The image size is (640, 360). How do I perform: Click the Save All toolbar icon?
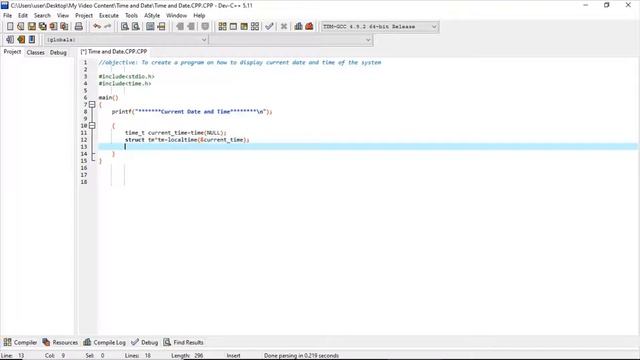pyautogui.click(x=42, y=27)
